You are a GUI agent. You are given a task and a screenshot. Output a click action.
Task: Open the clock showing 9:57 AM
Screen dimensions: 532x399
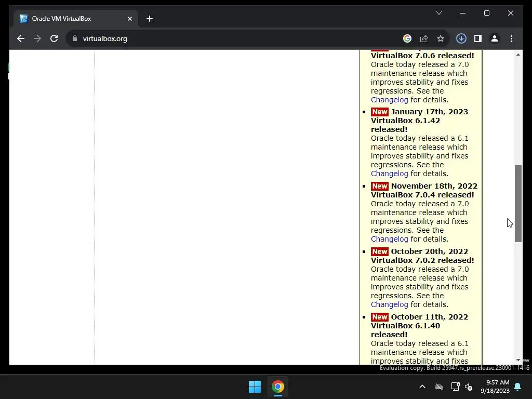coord(495,387)
